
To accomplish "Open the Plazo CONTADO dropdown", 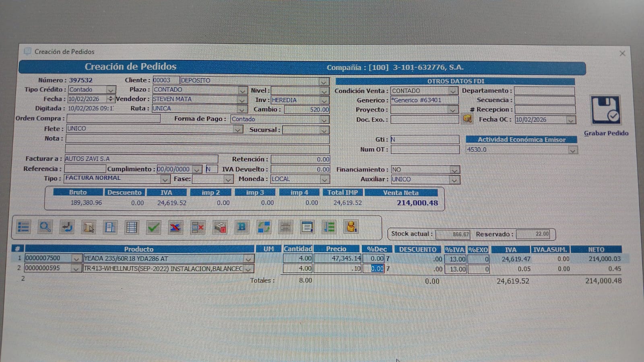I will (242, 90).
